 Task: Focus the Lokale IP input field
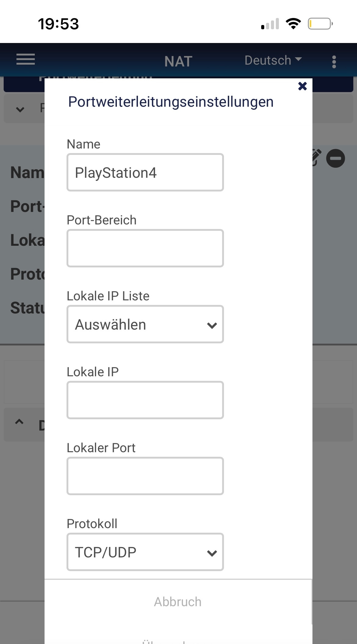click(145, 400)
